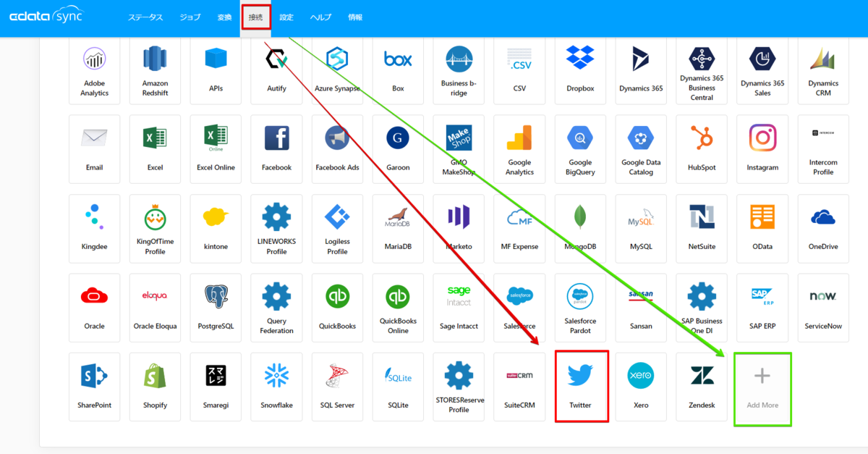Open the Intercom Profile connector
This screenshot has width=868, height=454.
click(x=824, y=149)
